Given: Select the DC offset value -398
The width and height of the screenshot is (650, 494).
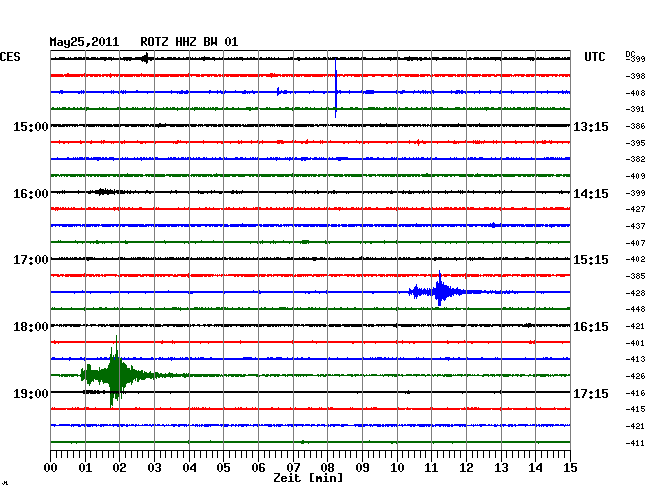Looking at the screenshot, I should pyautogui.click(x=635, y=76).
